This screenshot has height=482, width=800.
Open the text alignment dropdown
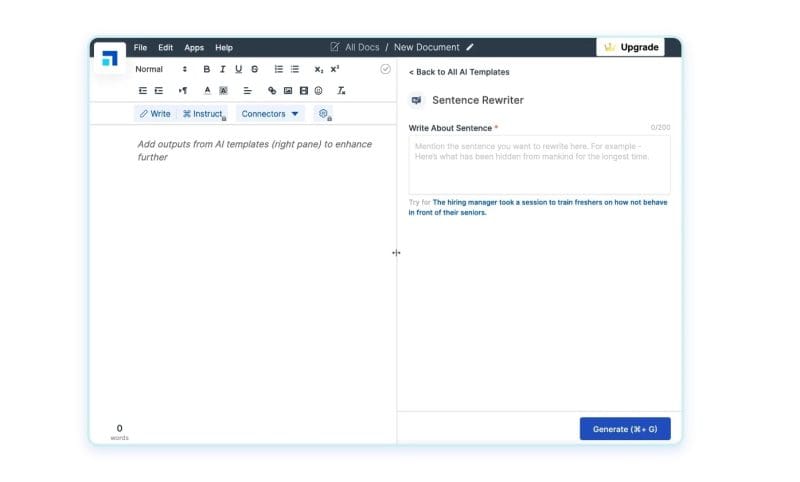click(x=247, y=91)
